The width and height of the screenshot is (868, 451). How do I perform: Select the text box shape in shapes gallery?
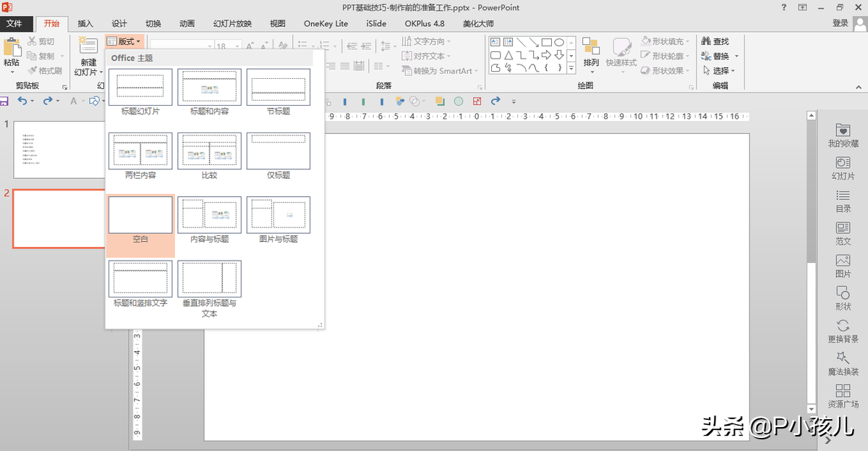(x=495, y=42)
